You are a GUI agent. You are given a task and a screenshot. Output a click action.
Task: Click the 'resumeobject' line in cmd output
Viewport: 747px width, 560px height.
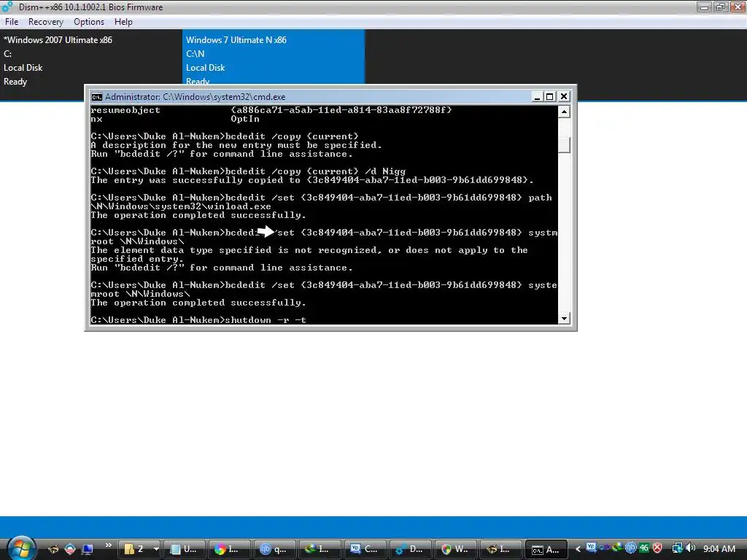(x=271, y=110)
